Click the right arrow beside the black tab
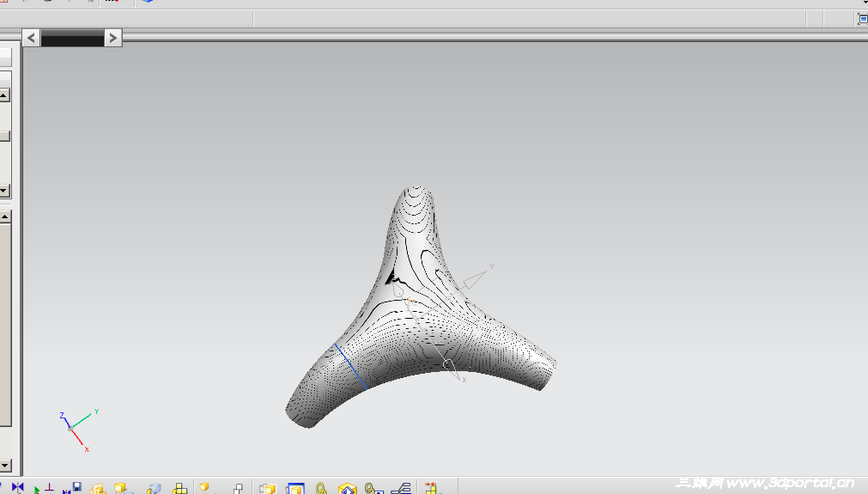The height and width of the screenshot is (494, 868). click(113, 38)
